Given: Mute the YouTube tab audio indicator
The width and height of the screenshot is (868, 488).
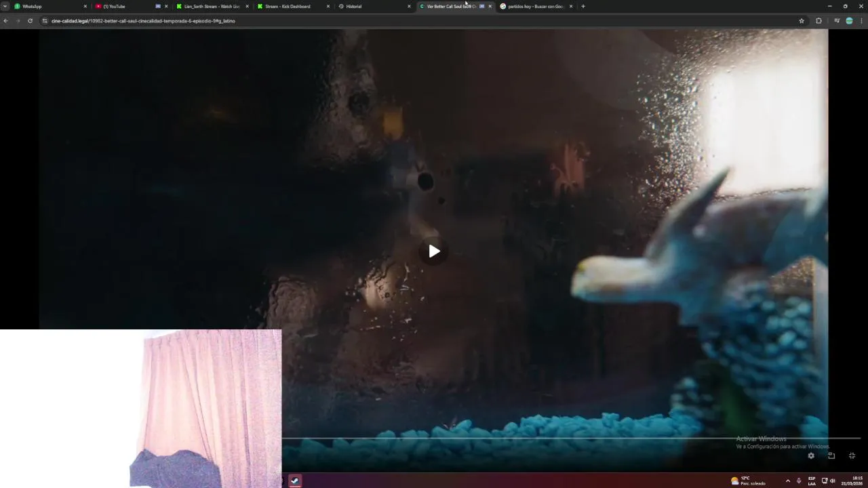Looking at the screenshot, I should point(158,6).
